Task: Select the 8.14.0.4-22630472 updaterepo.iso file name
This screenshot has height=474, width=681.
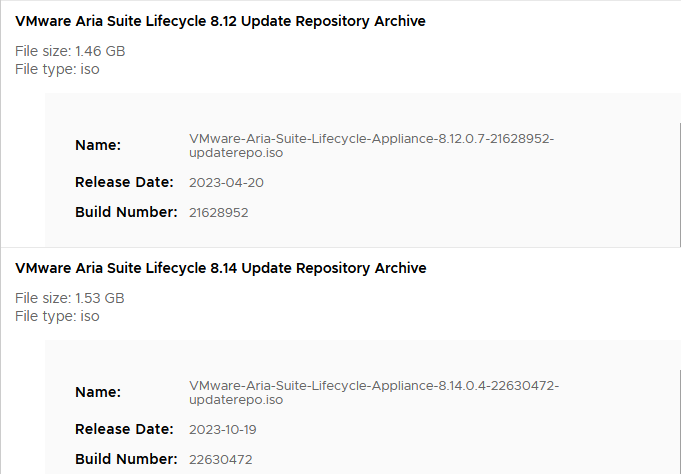Action: tap(374, 393)
